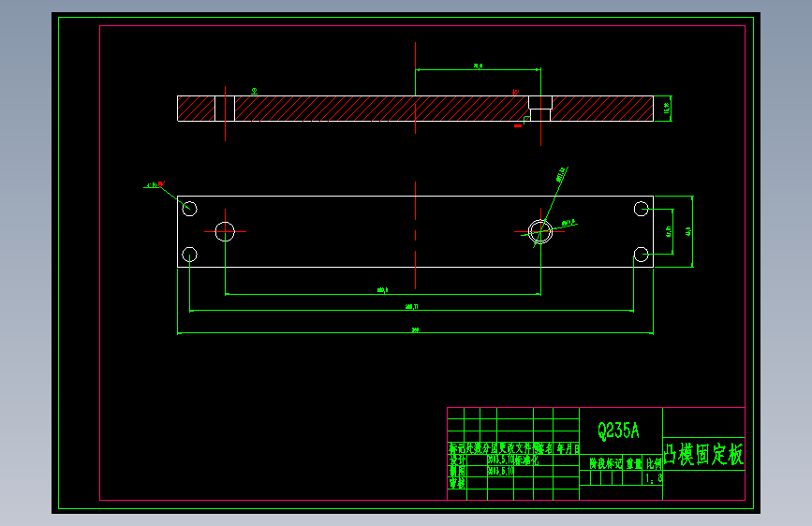Select the thickness dimension at section view right

tap(667, 109)
